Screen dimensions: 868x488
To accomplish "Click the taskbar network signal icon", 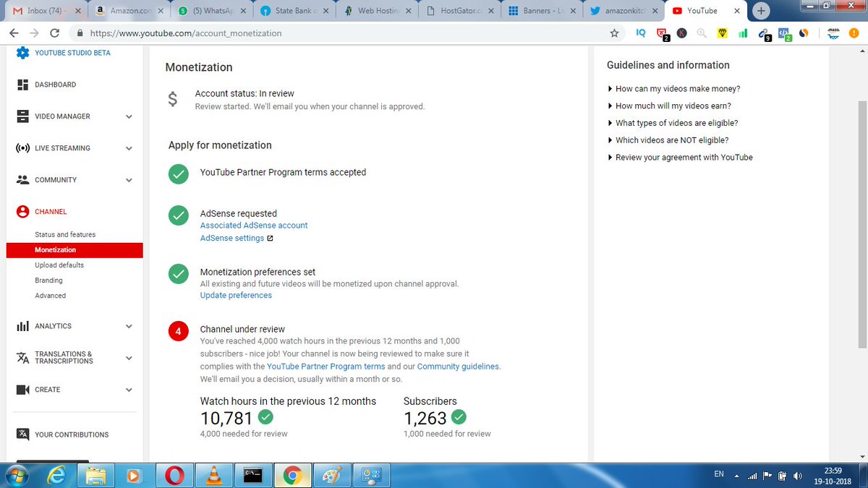I will [752, 476].
